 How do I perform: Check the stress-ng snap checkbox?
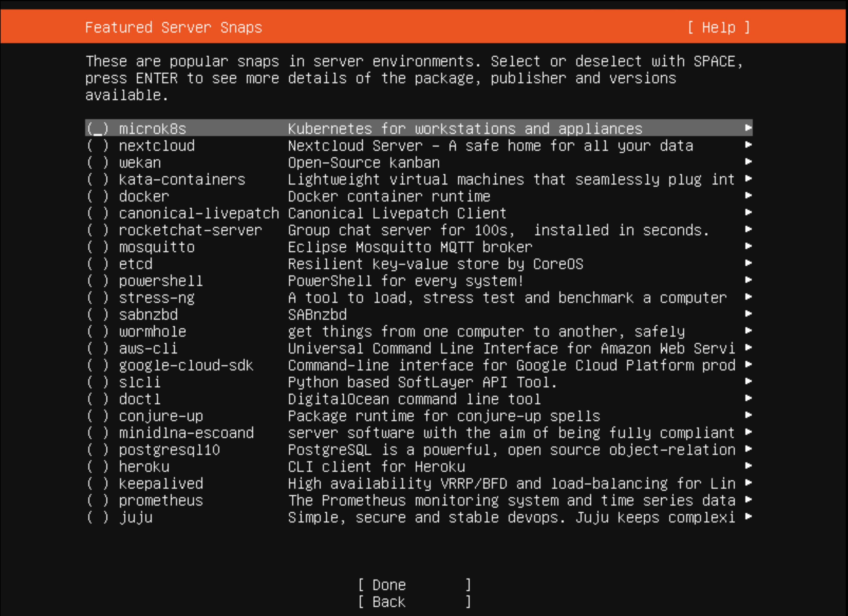click(98, 298)
